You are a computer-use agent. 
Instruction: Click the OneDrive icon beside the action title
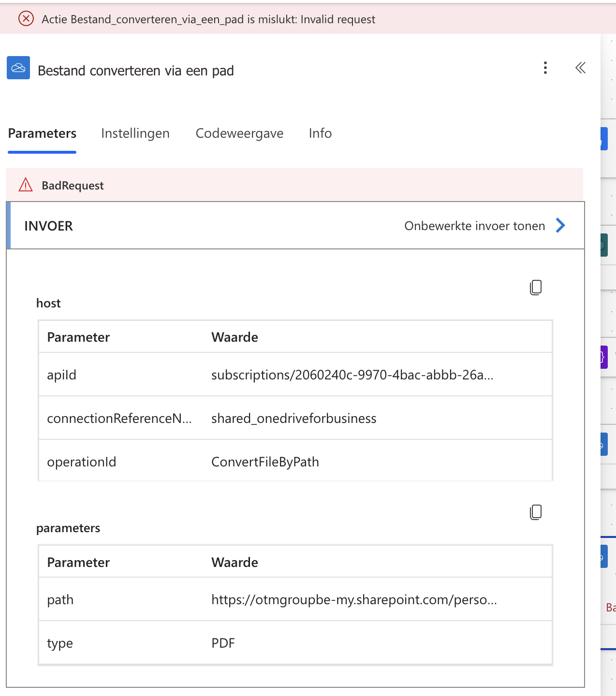(x=18, y=68)
